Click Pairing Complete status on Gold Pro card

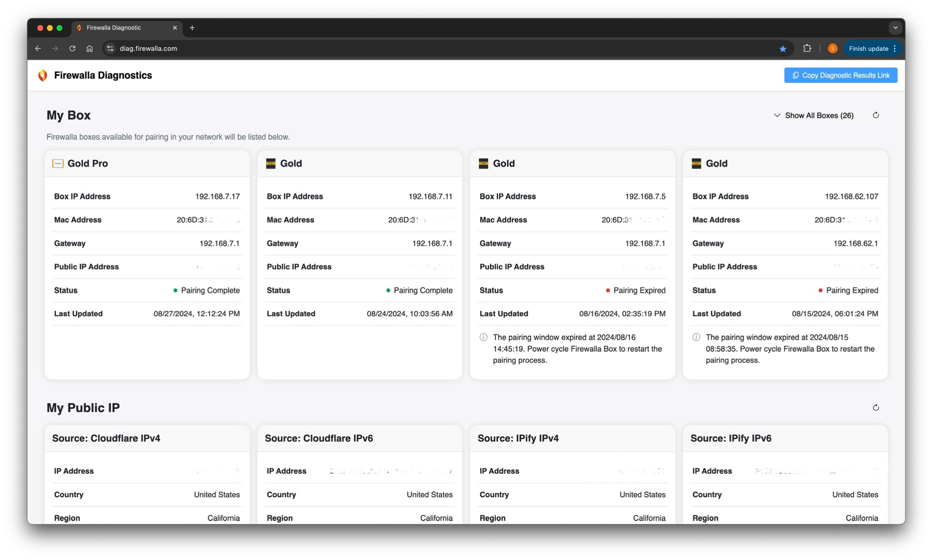pos(206,290)
